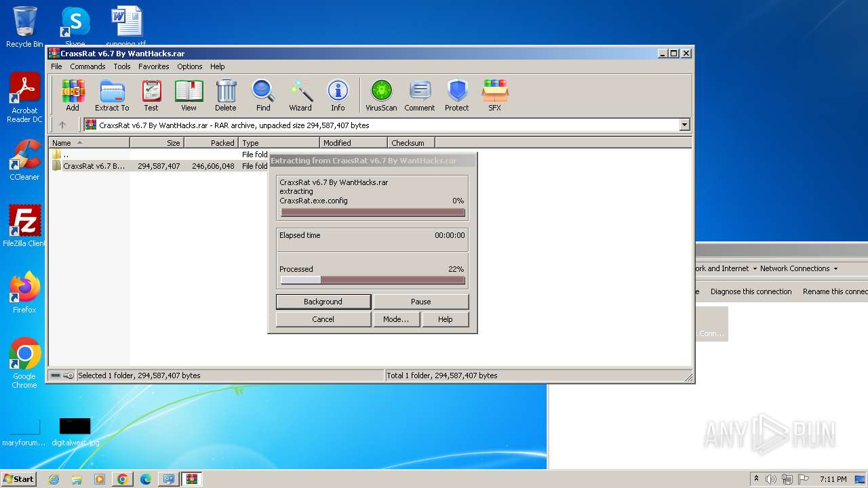Click the Processed progress bar
Screen dimensions: 868x488
pos(372,280)
